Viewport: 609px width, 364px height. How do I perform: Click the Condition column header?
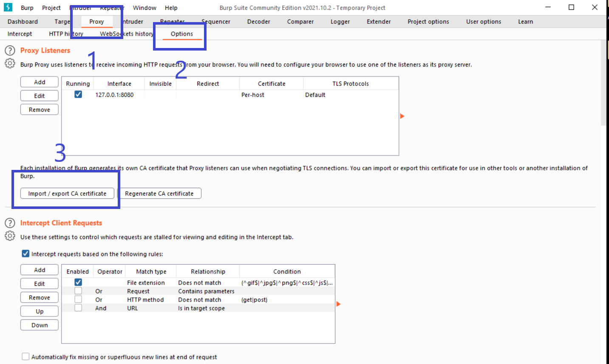pyautogui.click(x=287, y=271)
